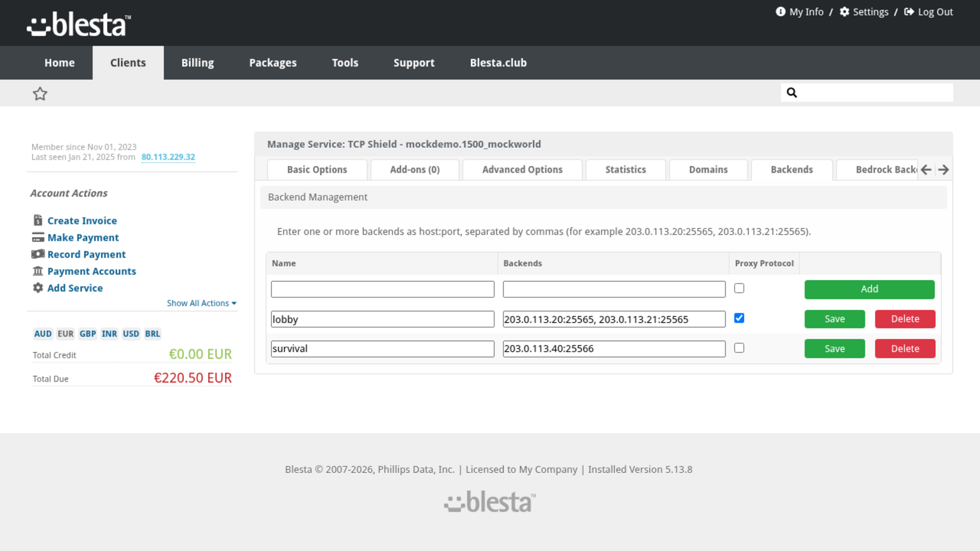Image resolution: width=980 pixels, height=551 pixels.
Task: Open the Clients menu
Action: click(x=128, y=63)
